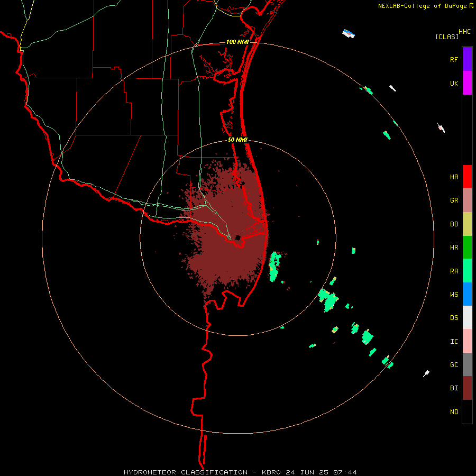Click the 07:44 timestamp
The height and width of the screenshot is (476, 476).
click(345, 472)
